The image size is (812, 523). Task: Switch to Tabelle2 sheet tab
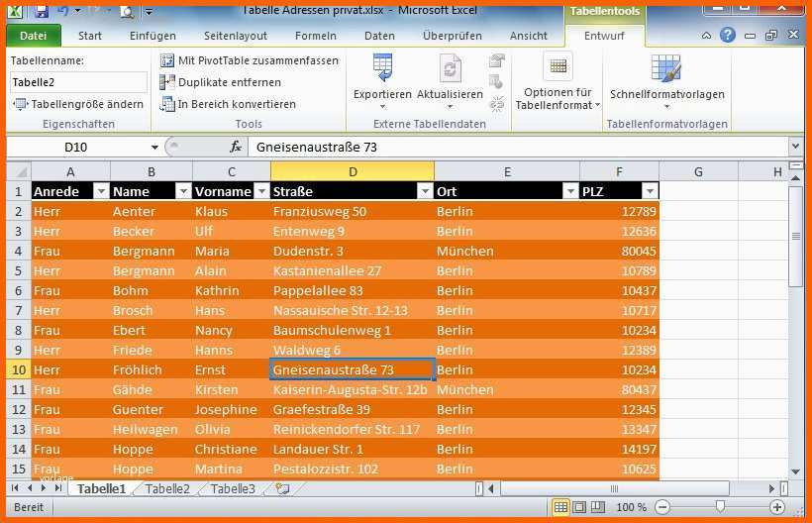(167, 488)
